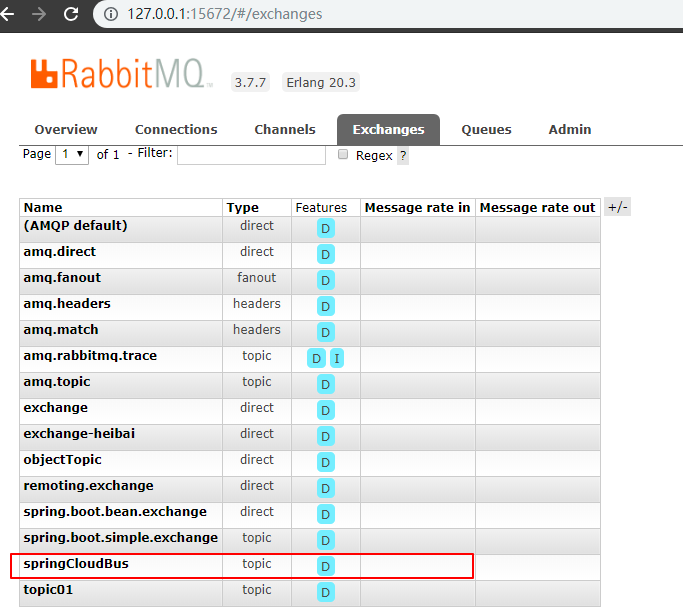Click the Regex help question mark
This screenshot has height=609, width=683.
(x=403, y=156)
